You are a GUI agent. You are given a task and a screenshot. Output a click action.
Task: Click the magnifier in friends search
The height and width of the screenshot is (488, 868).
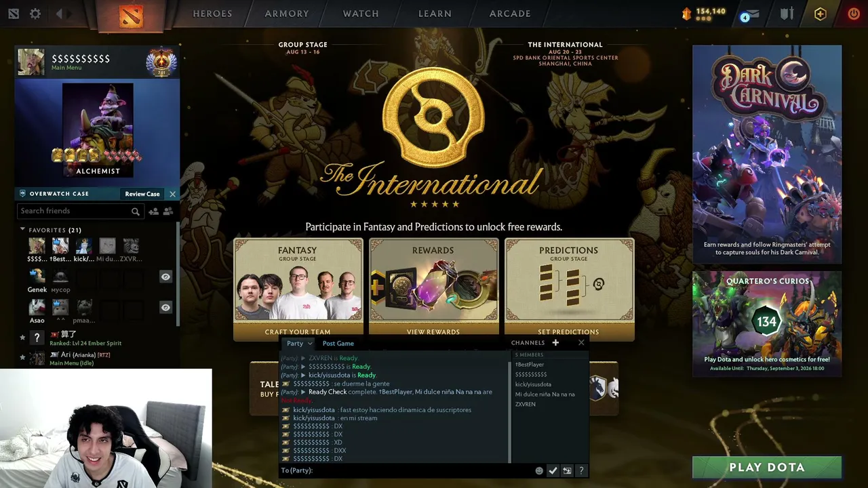click(136, 211)
